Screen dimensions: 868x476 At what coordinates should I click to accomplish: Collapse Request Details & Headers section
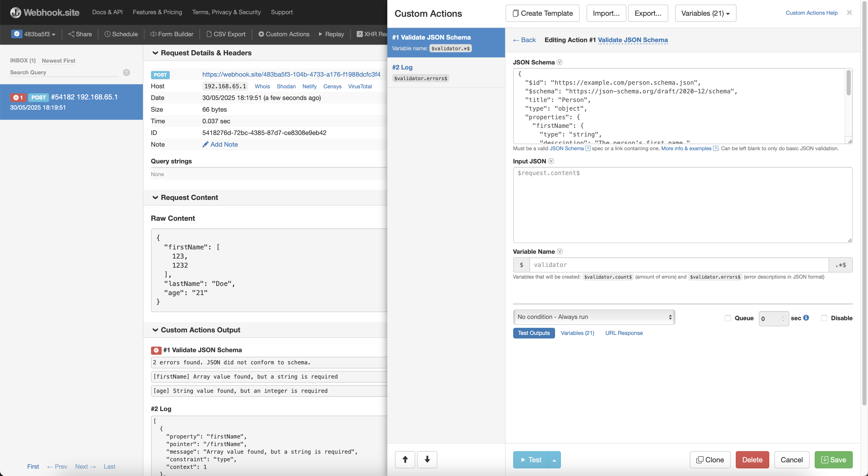(x=202, y=53)
